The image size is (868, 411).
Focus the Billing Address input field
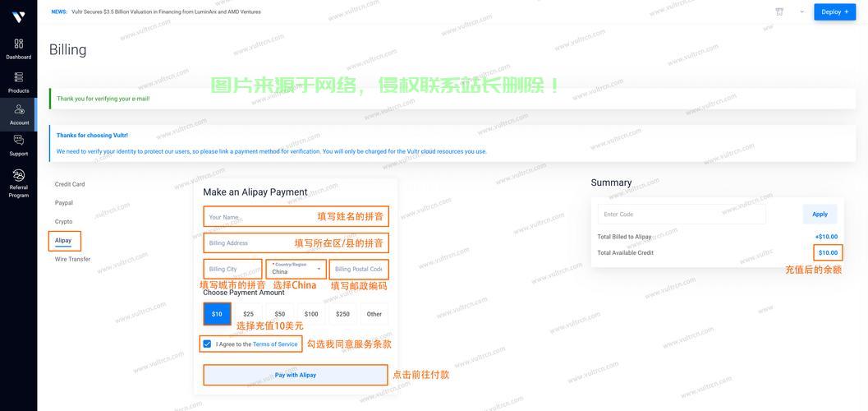pos(296,242)
